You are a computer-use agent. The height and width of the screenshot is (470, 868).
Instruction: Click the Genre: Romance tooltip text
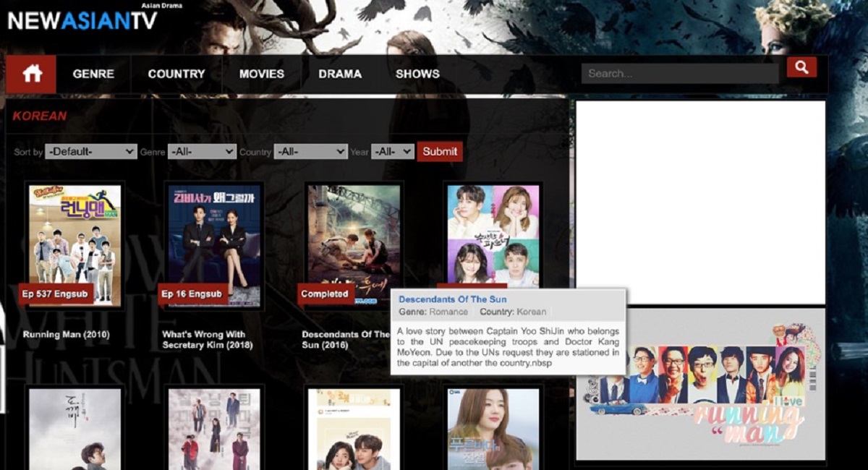click(x=433, y=312)
